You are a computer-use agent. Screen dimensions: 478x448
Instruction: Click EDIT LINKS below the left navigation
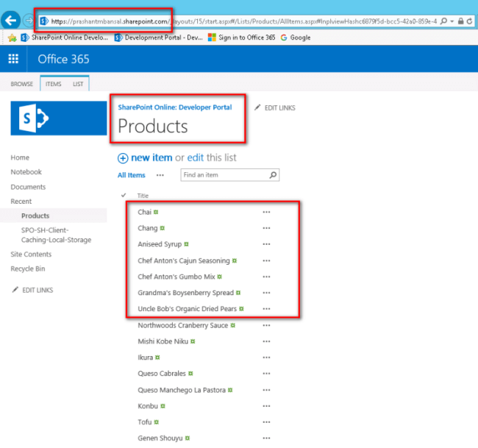pos(32,290)
